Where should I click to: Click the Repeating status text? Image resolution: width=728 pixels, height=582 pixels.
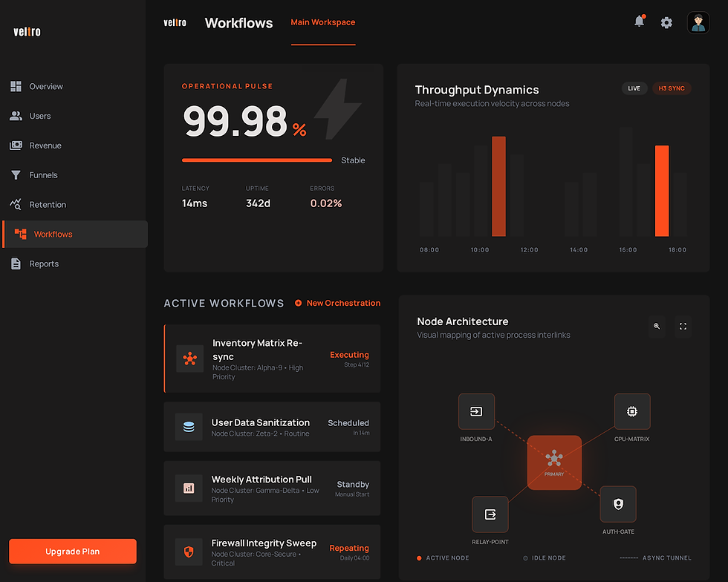(x=349, y=548)
